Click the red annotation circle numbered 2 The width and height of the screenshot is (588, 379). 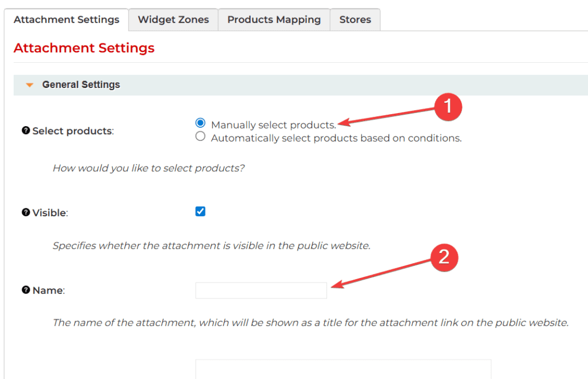pyautogui.click(x=444, y=257)
